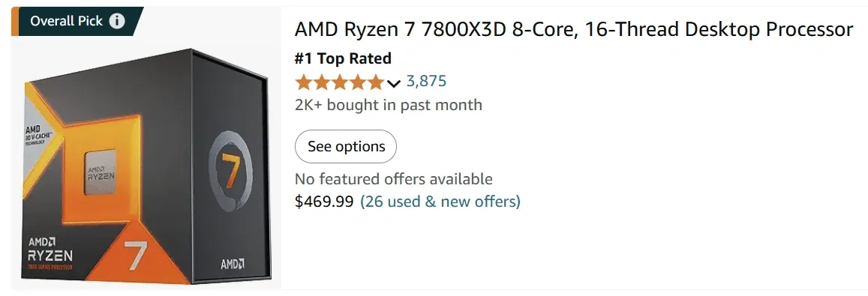
Task: Open the 3,875 ratings link
Action: click(426, 82)
